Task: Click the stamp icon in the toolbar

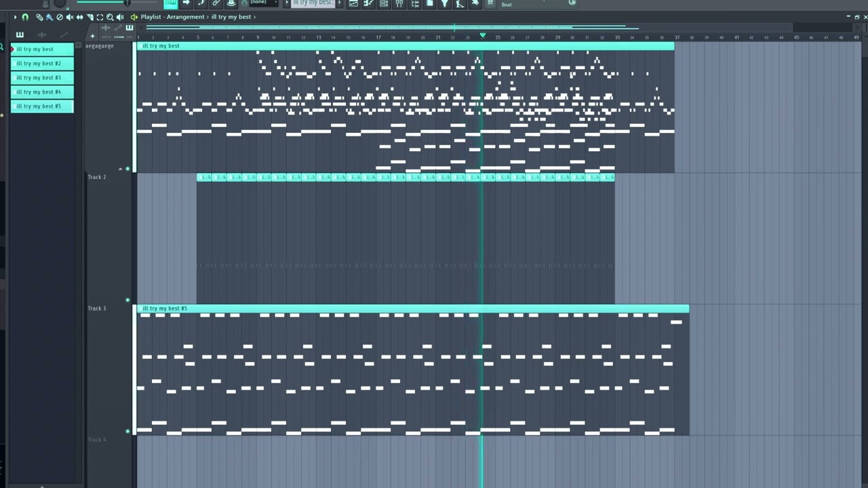Action: (x=231, y=3)
